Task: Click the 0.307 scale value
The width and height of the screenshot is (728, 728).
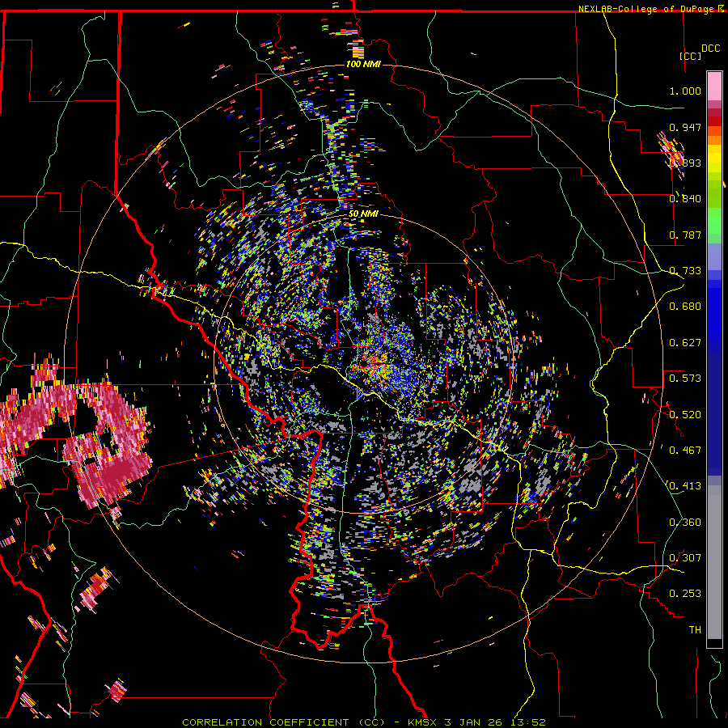Action: pos(685,558)
